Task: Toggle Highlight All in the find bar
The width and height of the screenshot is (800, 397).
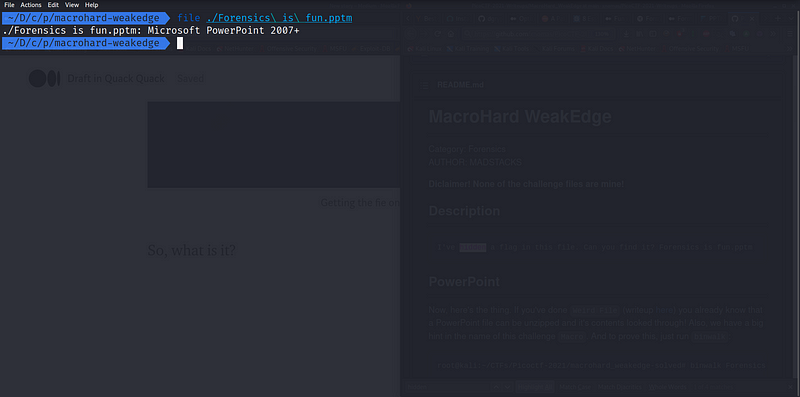Action: point(534,387)
